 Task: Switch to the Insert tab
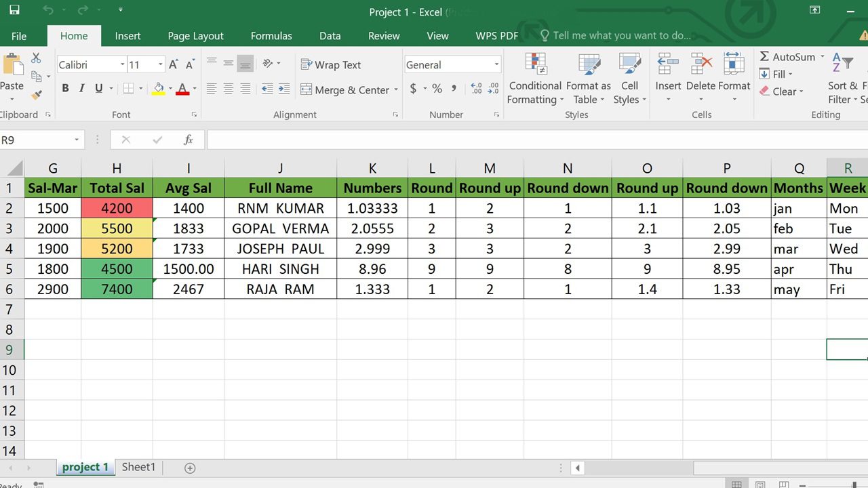point(127,36)
